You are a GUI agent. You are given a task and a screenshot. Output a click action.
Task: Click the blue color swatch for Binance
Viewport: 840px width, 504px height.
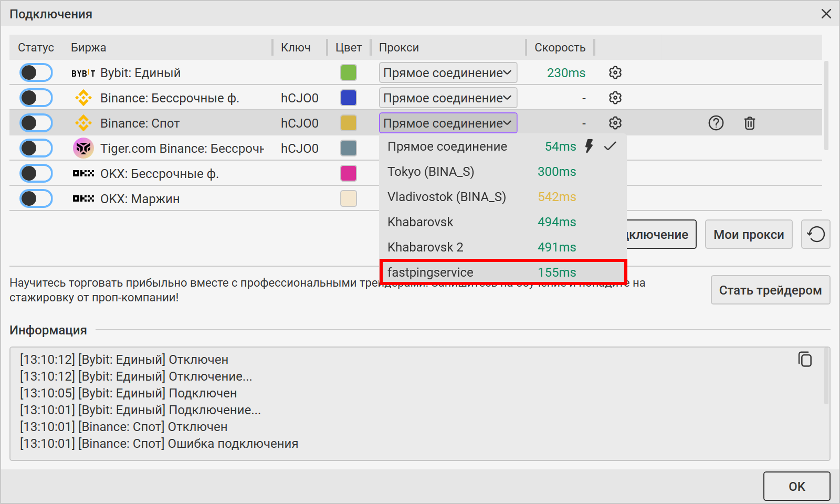[349, 98]
